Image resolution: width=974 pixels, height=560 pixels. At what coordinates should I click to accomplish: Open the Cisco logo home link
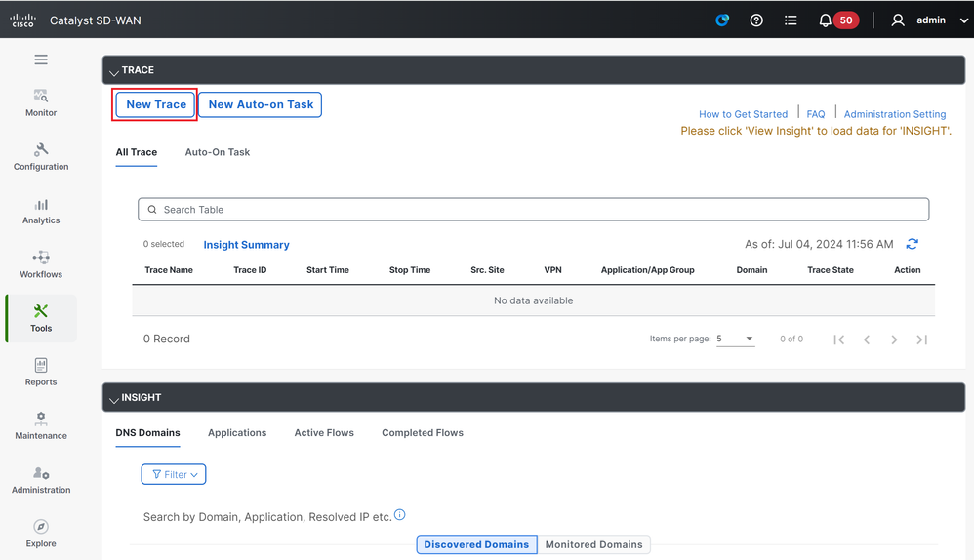click(23, 20)
